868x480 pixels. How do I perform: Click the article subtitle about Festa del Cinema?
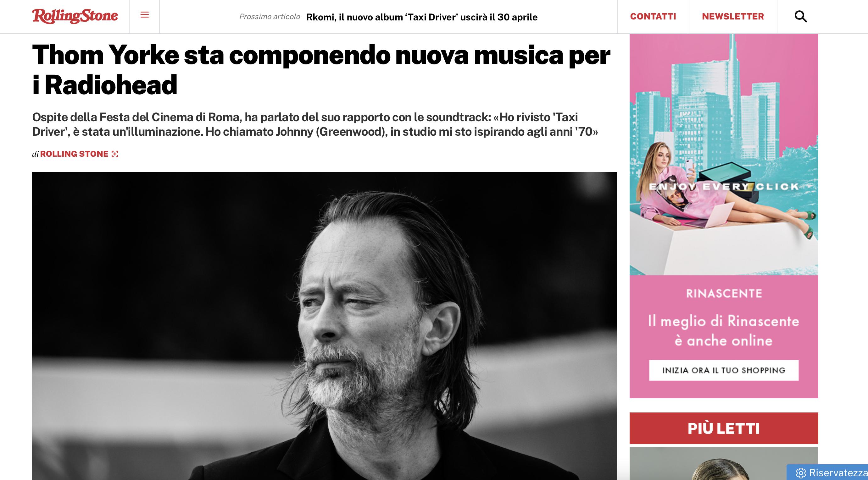[x=315, y=124]
